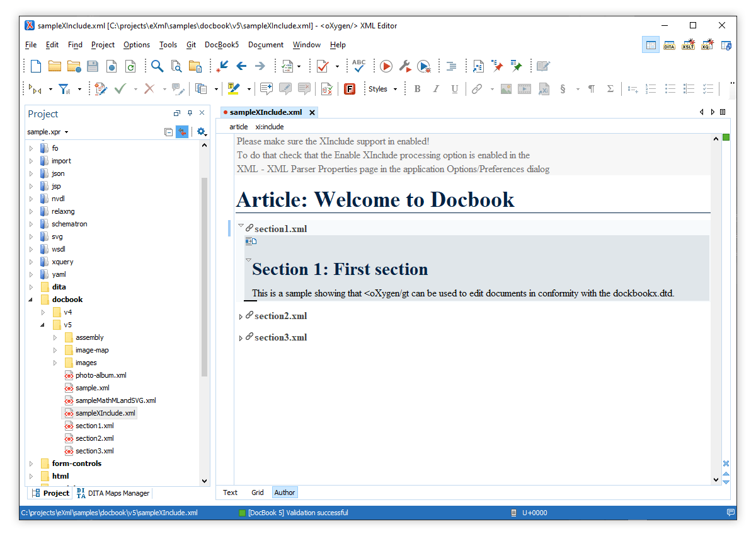Viewport: 756px width, 536px height.
Task: Click the red F Fluenta icon
Action: coord(350,89)
